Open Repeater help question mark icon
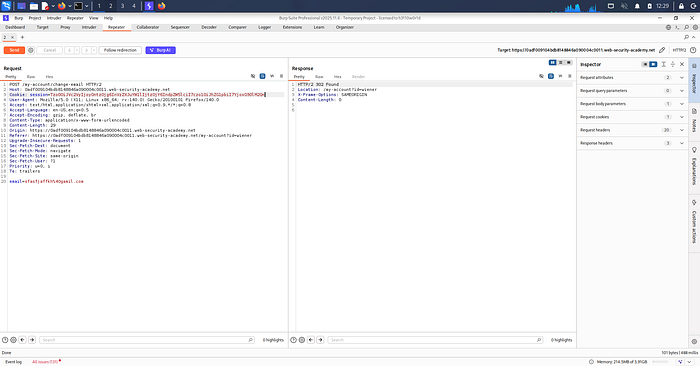The width and height of the screenshot is (700, 366). (x=693, y=50)
